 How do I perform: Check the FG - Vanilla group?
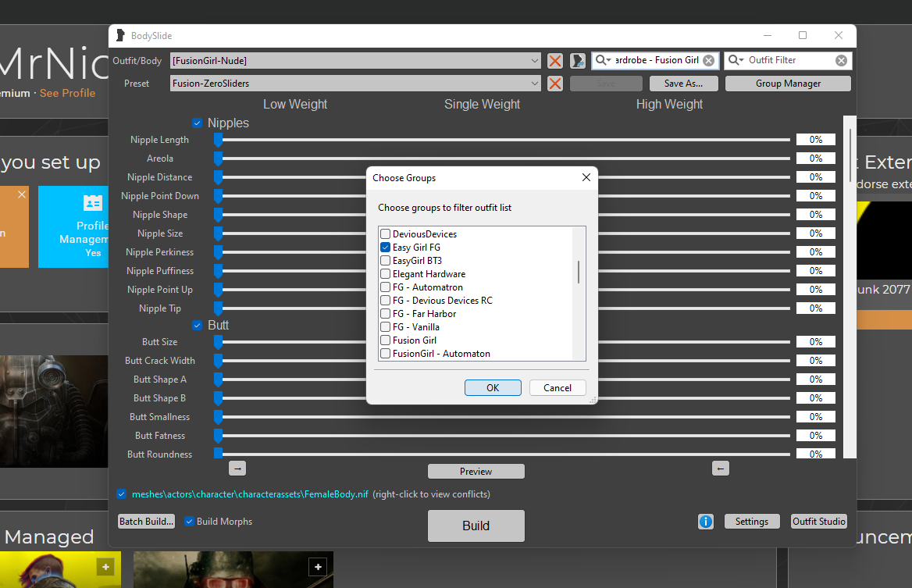coord(385,327)
